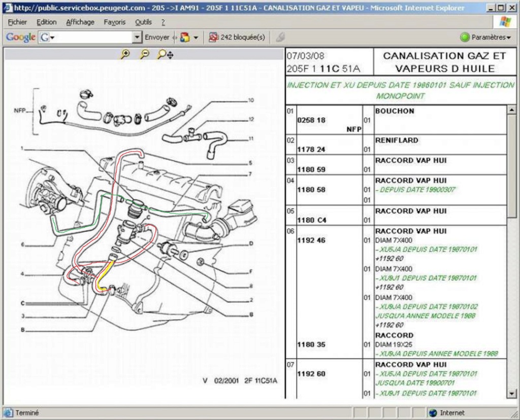Click the diagram reference 2F 11C51A
The image size is (520, 420).
coord(261,380)
